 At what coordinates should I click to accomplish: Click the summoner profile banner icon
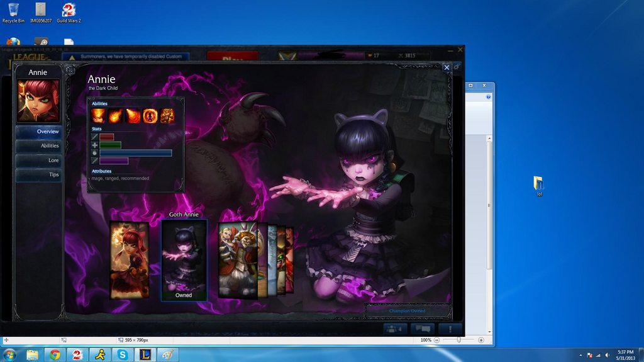pyautogui.click(x=287, y=57)
